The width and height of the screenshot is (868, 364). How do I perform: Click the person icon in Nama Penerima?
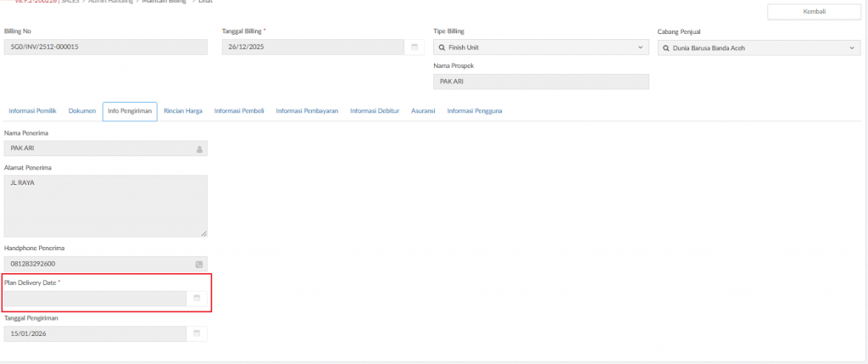pos(199,148)
